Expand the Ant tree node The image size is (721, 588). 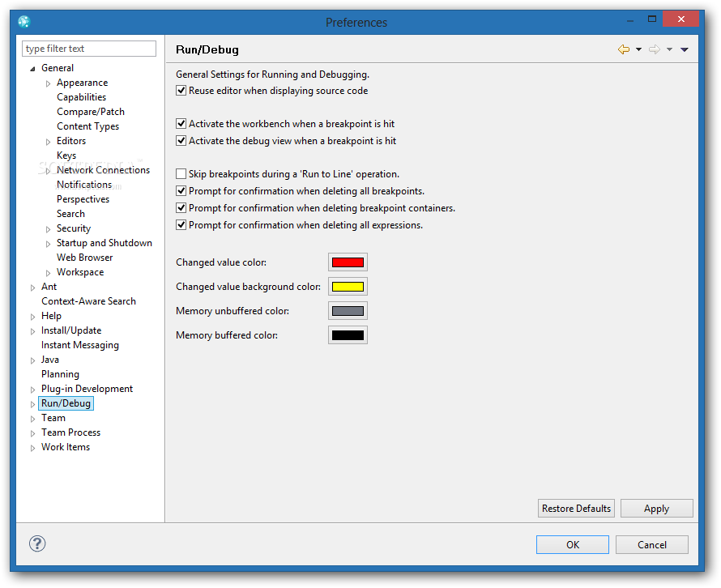pos(32,288)
